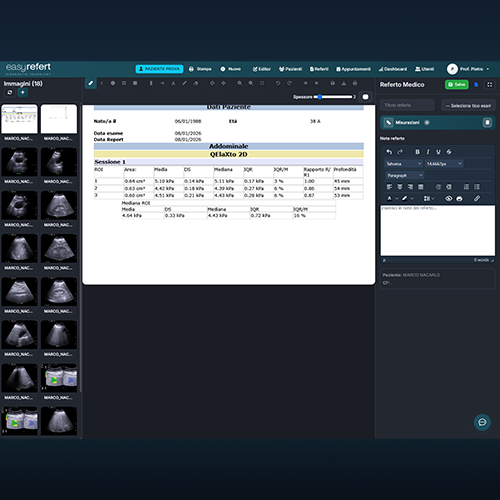Open the Pazienti menu item

tap(290, 69)
